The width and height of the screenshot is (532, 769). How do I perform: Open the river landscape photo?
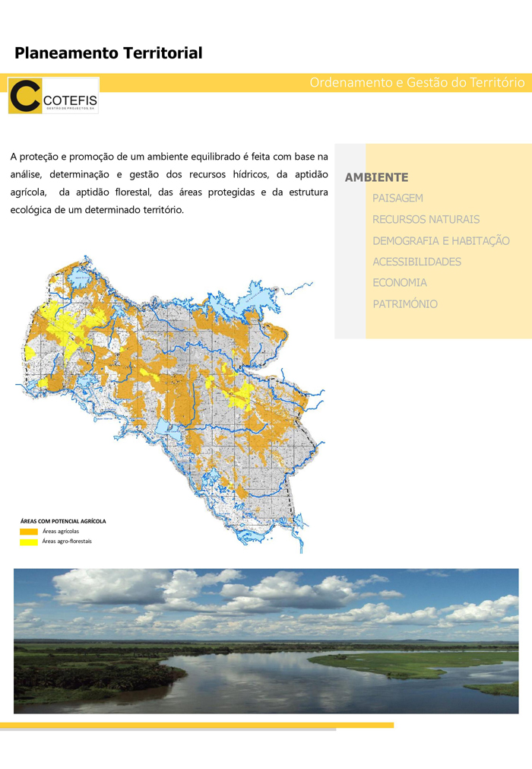click(x=266, y=640)
